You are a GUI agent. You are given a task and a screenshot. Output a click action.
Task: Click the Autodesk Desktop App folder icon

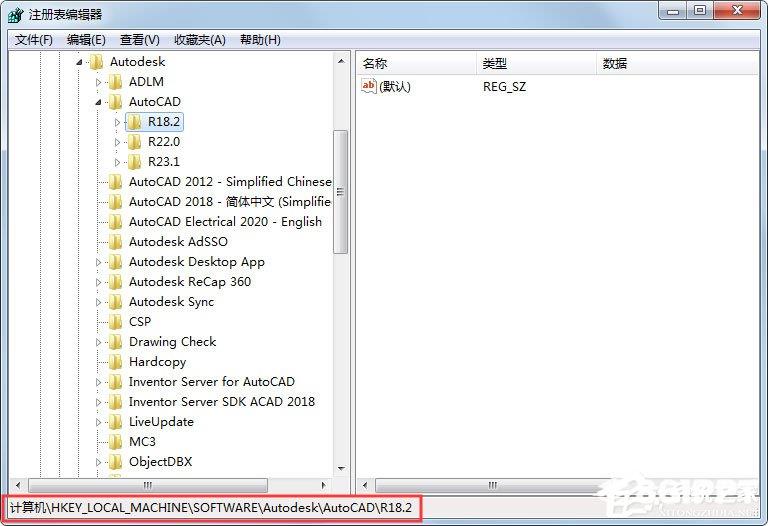click(x=115, y=262)
